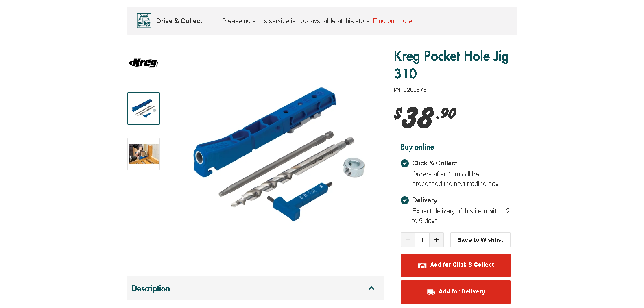This screenshot has height=308, width=644.
Task: Select the store icon on Click & Collect button
Action: pos(422,265)
